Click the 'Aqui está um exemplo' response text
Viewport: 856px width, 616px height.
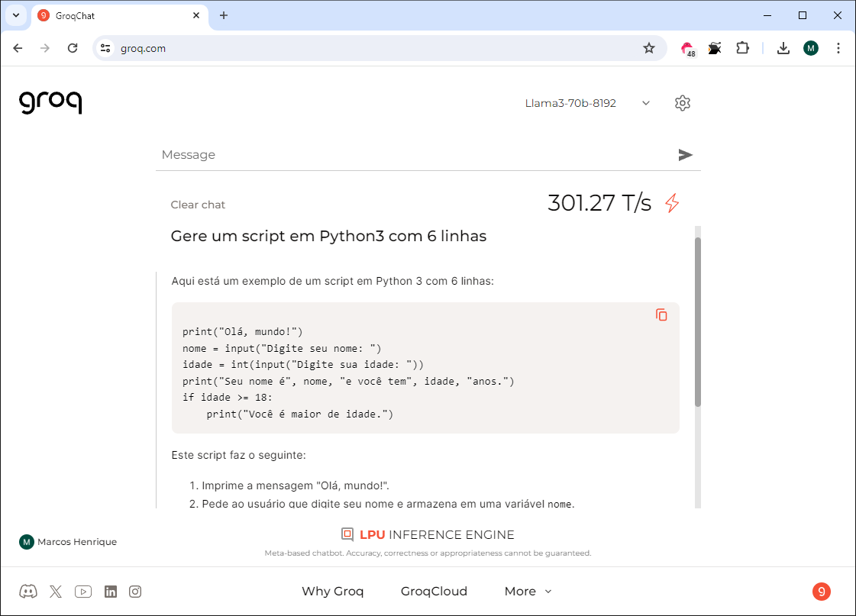point(332,281)
